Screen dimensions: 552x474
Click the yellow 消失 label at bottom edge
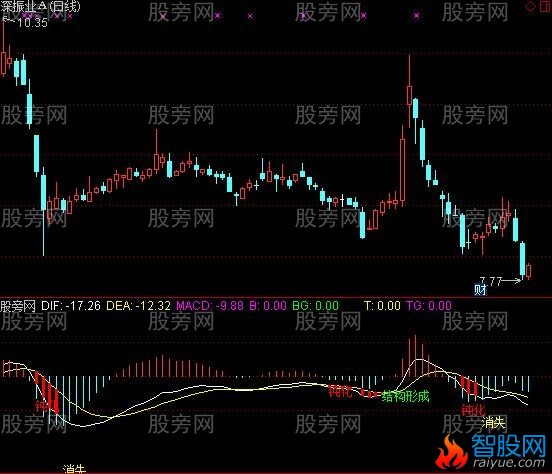74,469
